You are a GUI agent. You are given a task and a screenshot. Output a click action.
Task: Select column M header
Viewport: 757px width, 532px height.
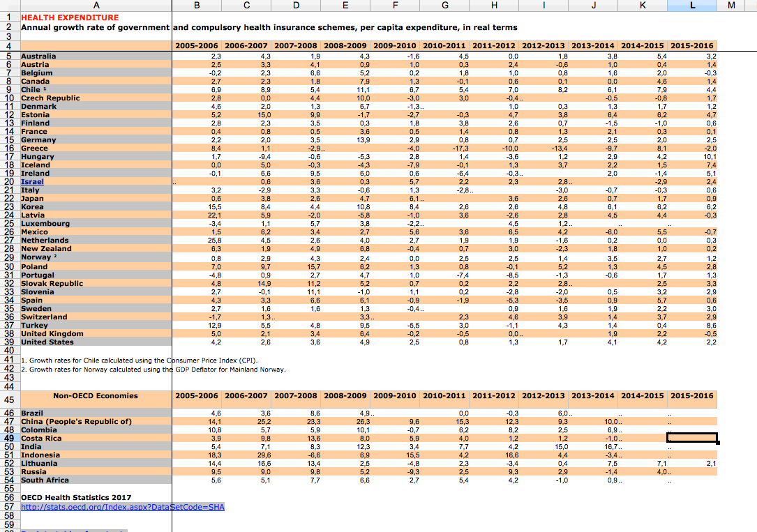click(730, 6)
